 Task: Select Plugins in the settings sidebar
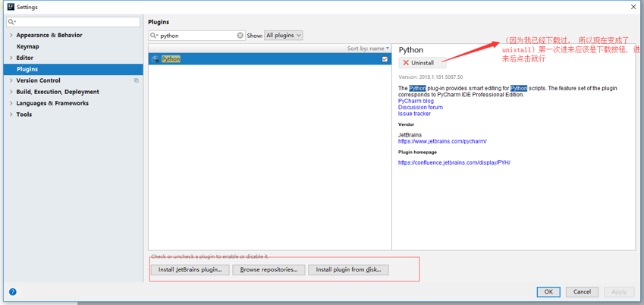(27, 69)
